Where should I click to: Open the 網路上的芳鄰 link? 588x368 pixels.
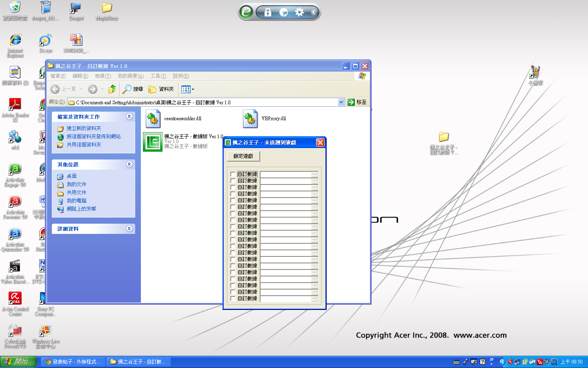pos(81,209)
